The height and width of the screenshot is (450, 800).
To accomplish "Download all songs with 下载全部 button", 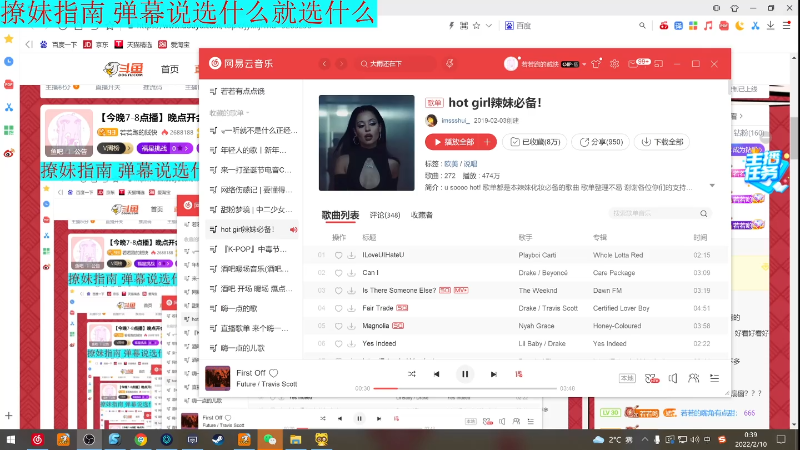I will (x=662, y=142).
